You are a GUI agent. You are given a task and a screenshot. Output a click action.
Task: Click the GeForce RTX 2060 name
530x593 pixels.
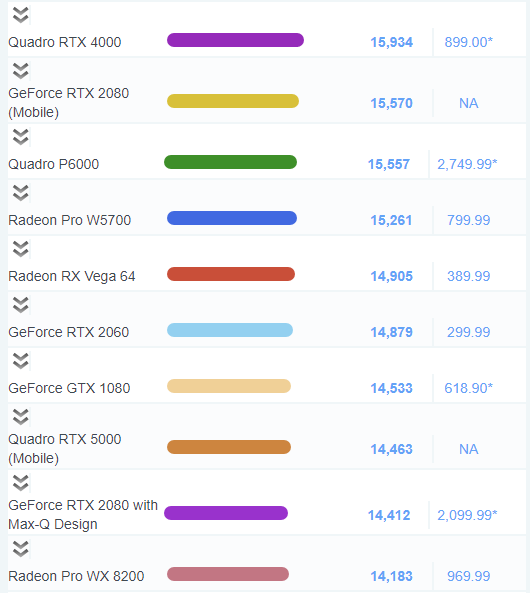coord(69,332)
